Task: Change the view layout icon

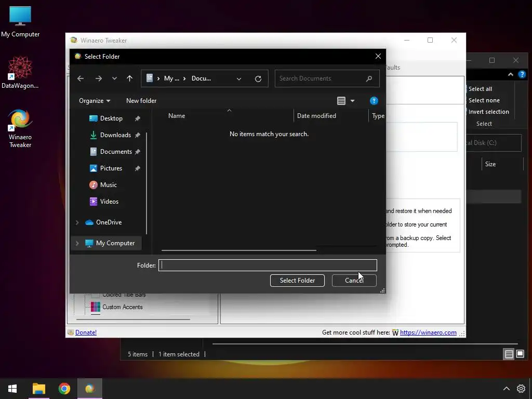Action: (341, 101)
